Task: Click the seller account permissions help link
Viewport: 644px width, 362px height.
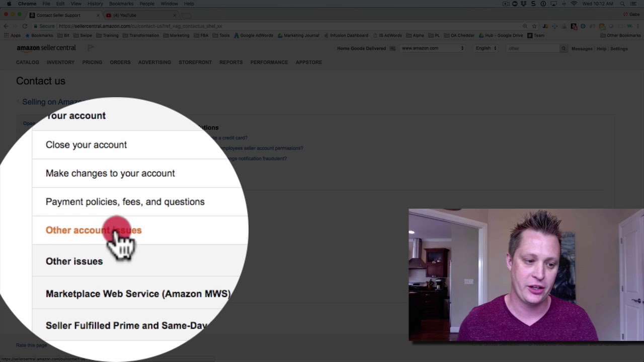Action: click(x=263, y=148)
